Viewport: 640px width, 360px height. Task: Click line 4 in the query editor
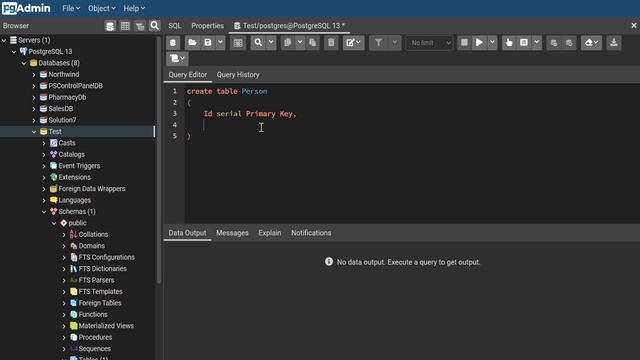coord(412,125)
